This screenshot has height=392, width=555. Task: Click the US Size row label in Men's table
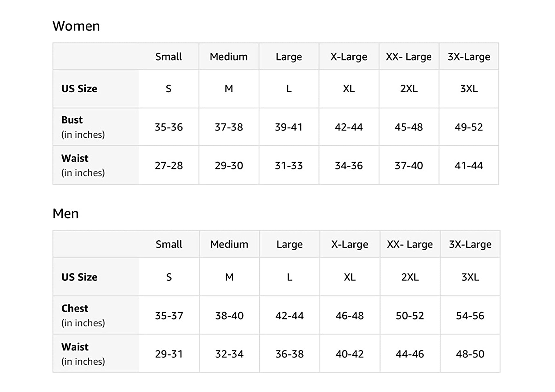79,277
